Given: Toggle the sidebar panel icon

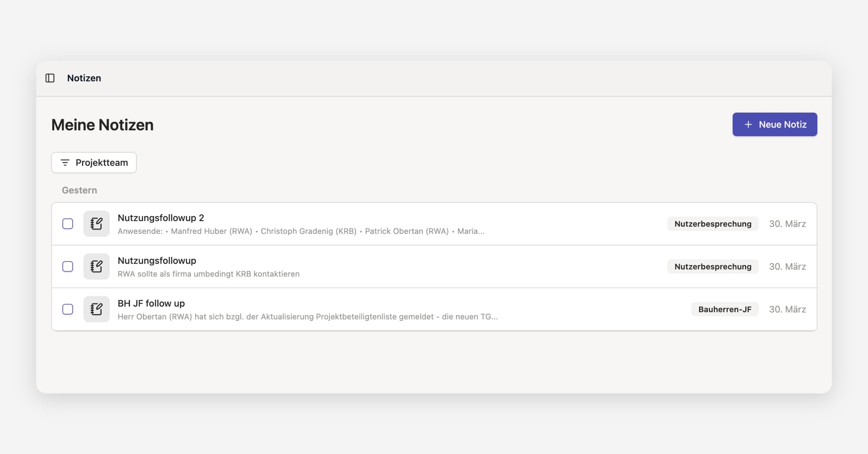Looking at the screenshot, I should 50,78.
